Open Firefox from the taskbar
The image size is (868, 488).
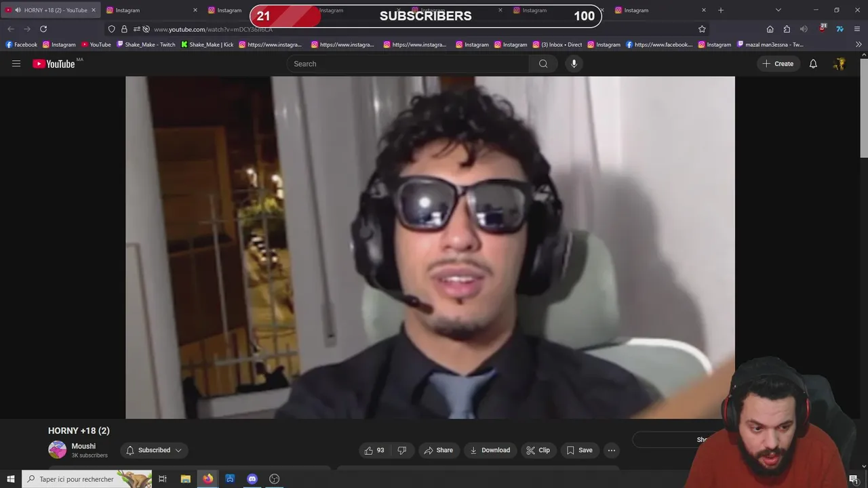[x=208, y=479]
